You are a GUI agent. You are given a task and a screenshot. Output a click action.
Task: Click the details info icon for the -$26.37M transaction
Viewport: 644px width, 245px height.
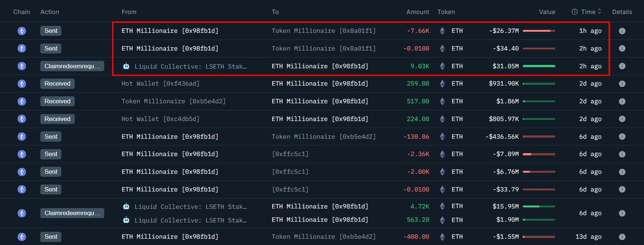622,31
